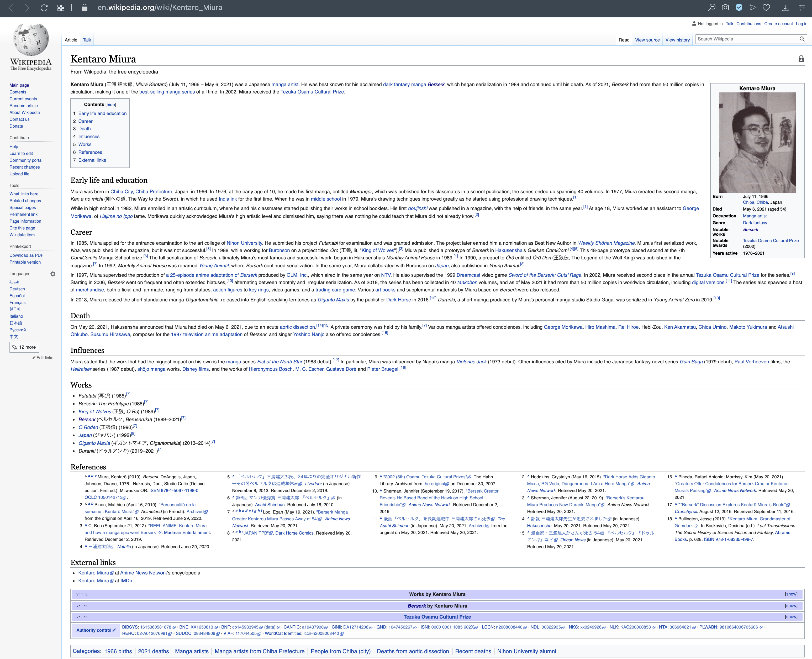This screenshot has width=812, height=659.
Task: Open What links here tool
Action: tap(24, 193)
